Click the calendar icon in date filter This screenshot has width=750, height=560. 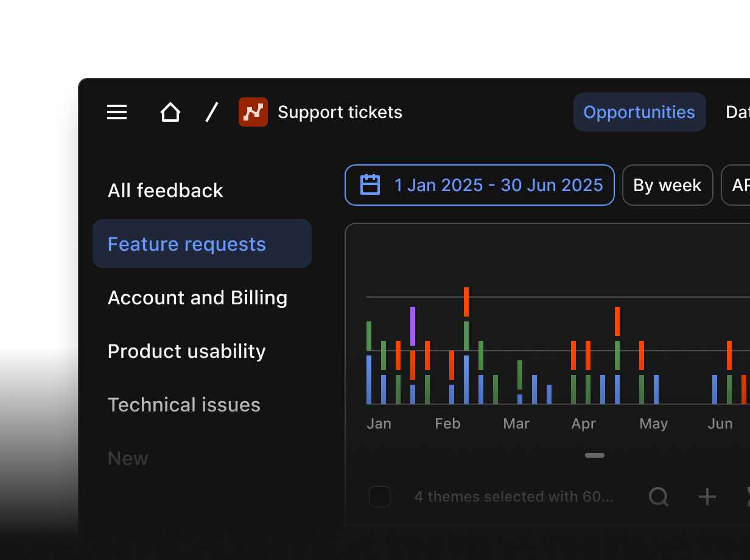(370, 185)
